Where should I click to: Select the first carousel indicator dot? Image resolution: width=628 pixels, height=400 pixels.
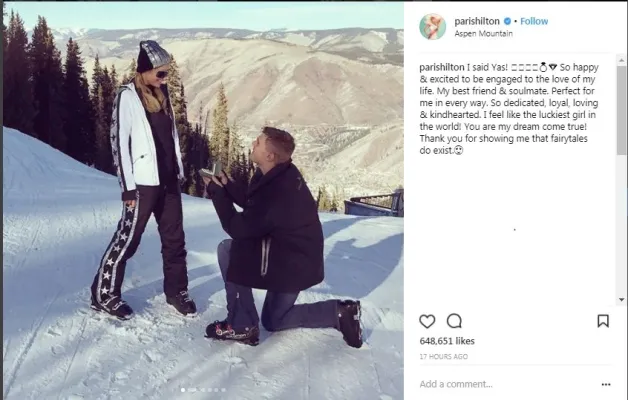pyautogui.click(x=183, y=390)
